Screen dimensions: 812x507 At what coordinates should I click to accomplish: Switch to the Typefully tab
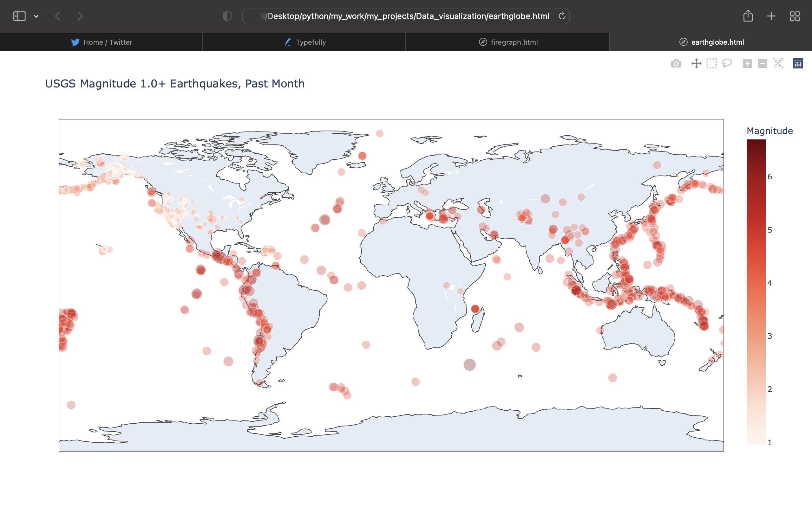click(x=305, y=42)
